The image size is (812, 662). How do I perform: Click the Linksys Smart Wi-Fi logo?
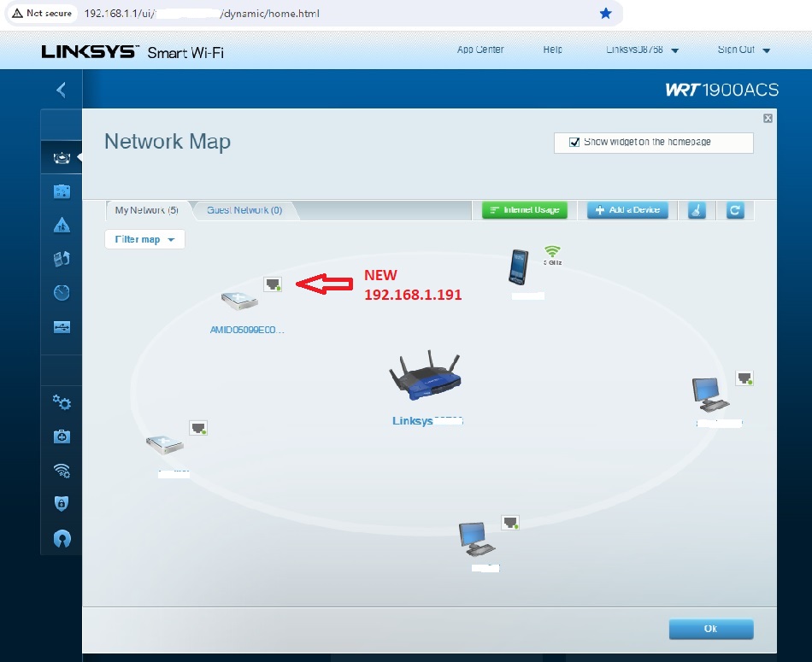tap(132, 52)
